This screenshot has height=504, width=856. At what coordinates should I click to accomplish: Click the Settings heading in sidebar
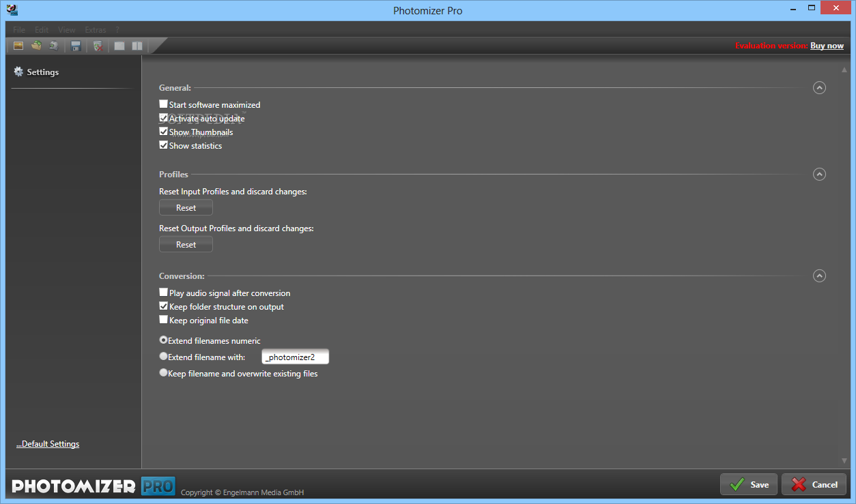click(43, 72)
